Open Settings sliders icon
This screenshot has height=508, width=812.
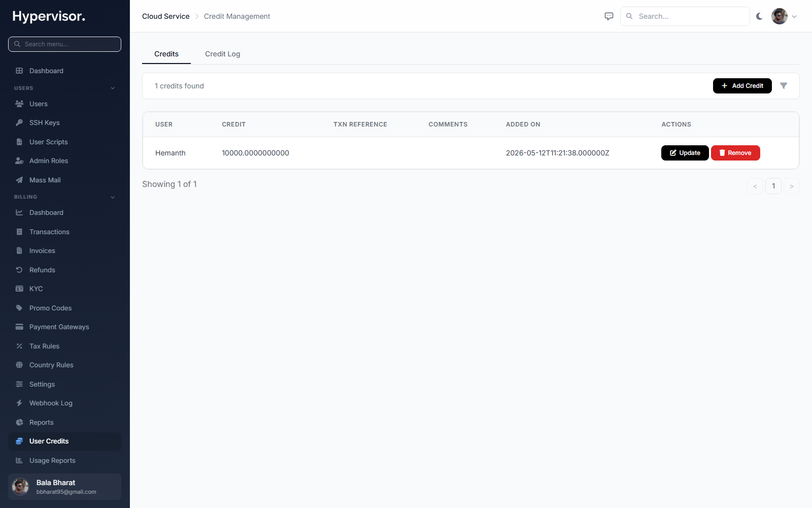(x=19, y=384)
